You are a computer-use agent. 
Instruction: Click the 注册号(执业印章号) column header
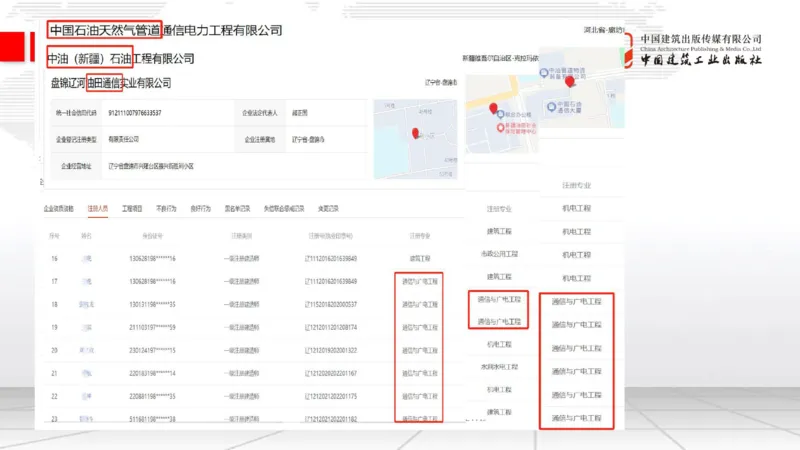331,236
